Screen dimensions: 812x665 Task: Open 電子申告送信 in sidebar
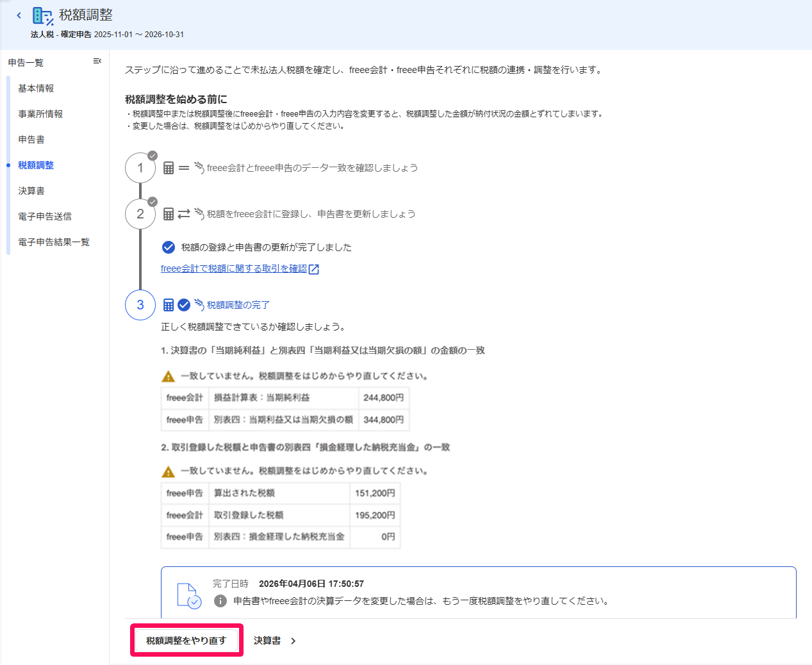[x=45, y=217]
